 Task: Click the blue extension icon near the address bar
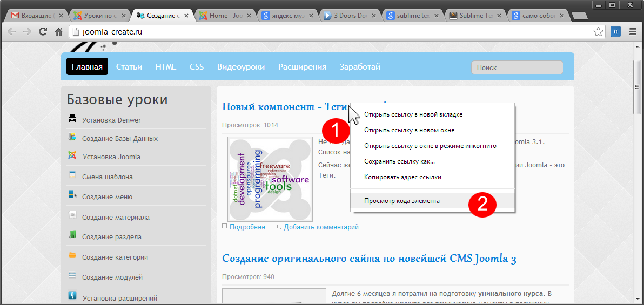615,32
